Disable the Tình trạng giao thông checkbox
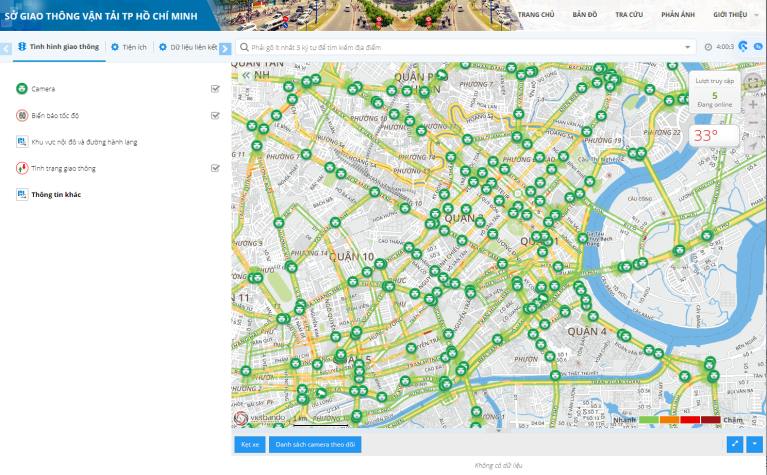 coord(215,168)
